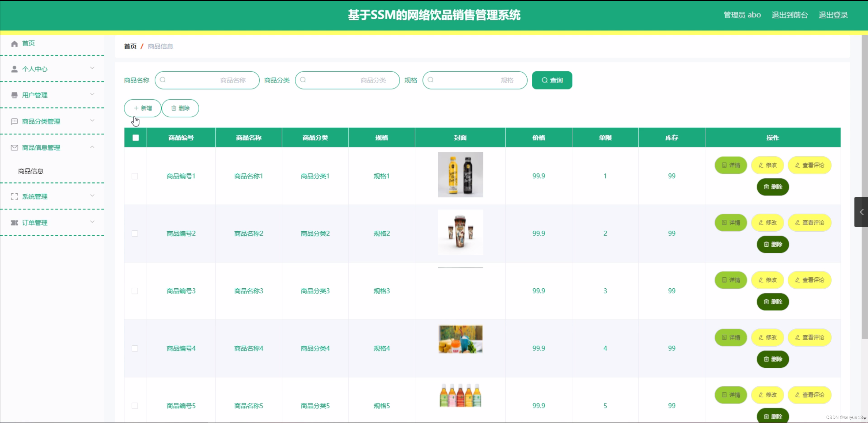Screen dimensions: 868x423
Task: Click the chat icon next to 商品分类管理
Action: coord(14,121)
